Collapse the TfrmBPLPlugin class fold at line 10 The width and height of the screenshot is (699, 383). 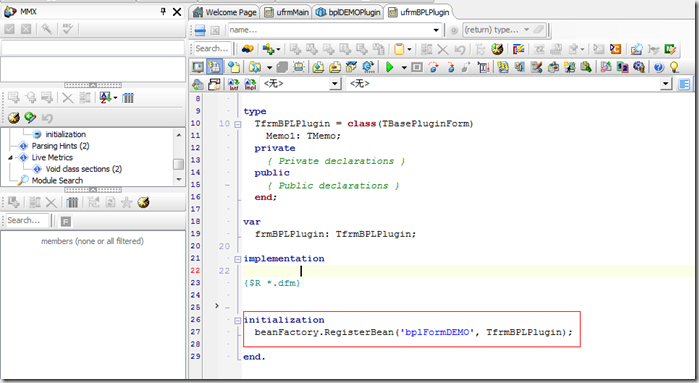tap(238, 124)
